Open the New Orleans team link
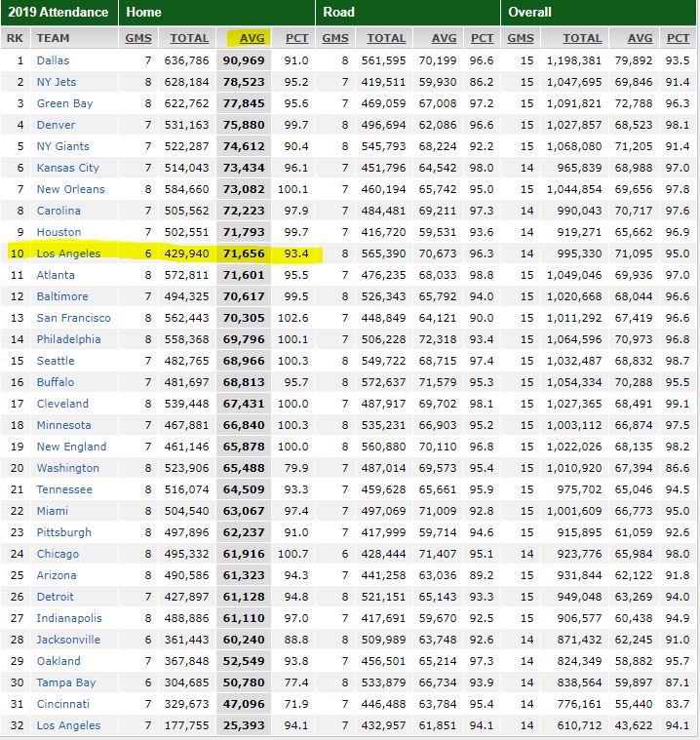This screenshot has width=700, height=740. point(71,189)
